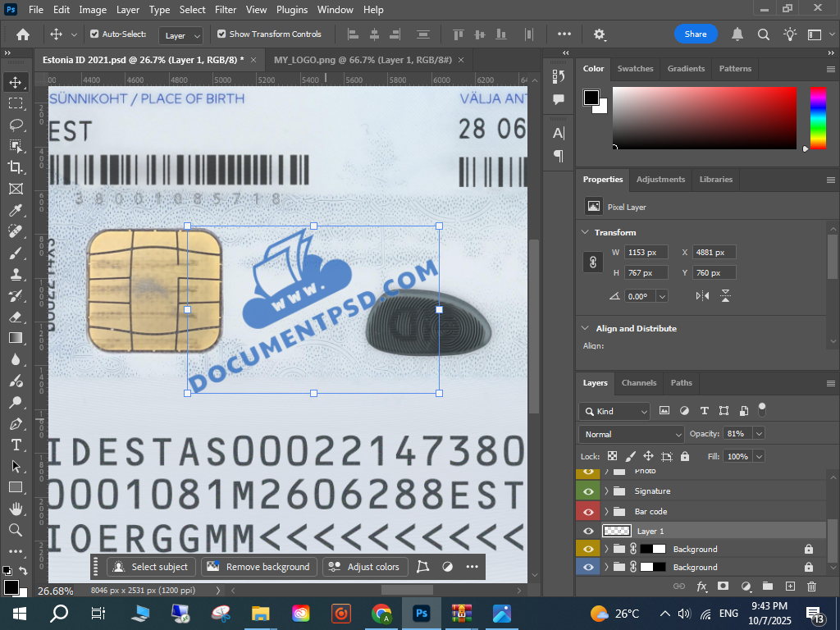Open the Filter menu

point(225,10)
